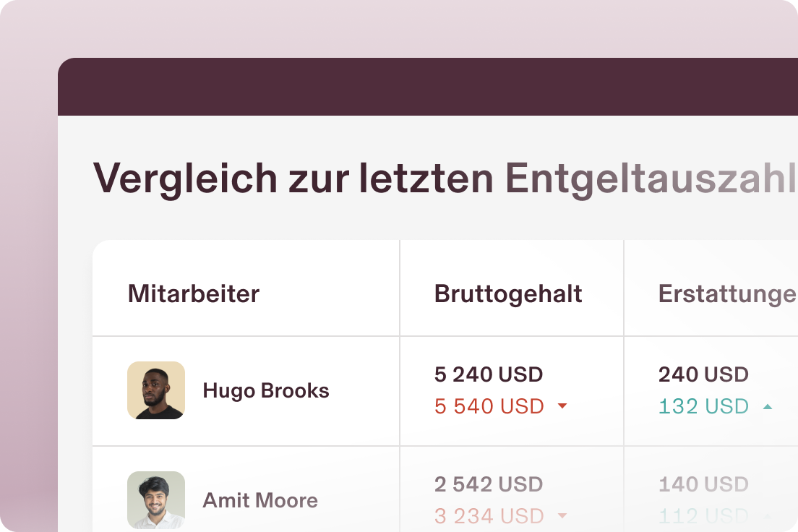Click the Vergleich zur letzten Entgeltauszahlung heading
Screen dimensions: 798x532
click(445, 179)
